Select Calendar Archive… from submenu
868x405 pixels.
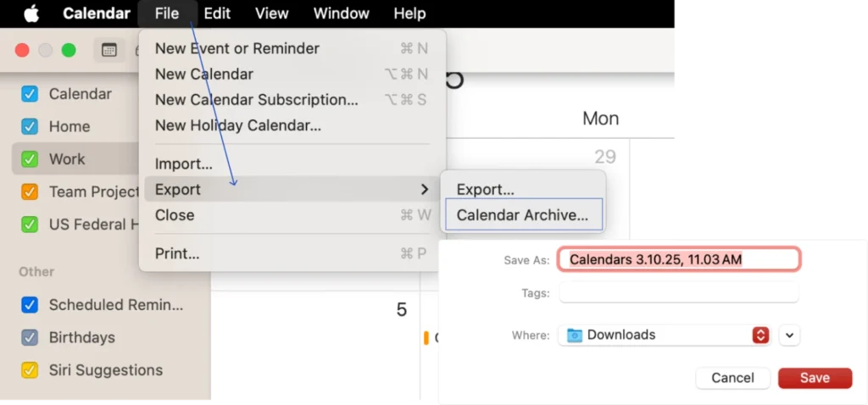point(522,215)
